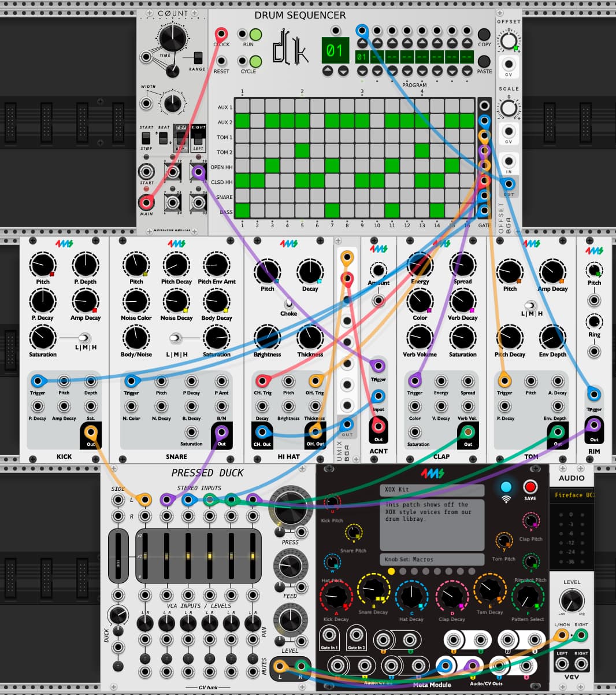
Task: Click the Pattern Select knob F on Meta Module
Action: tap(527, 596)
